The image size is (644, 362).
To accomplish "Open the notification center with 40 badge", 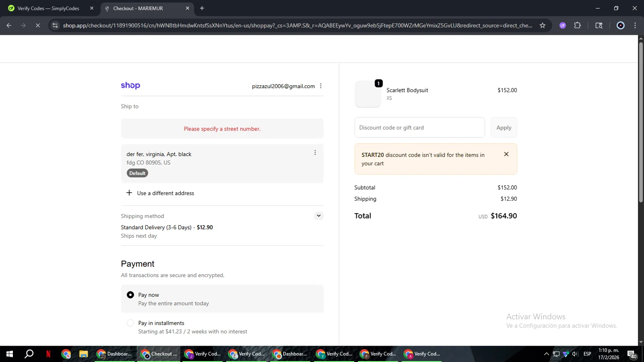I will click(x=632, y=354).
